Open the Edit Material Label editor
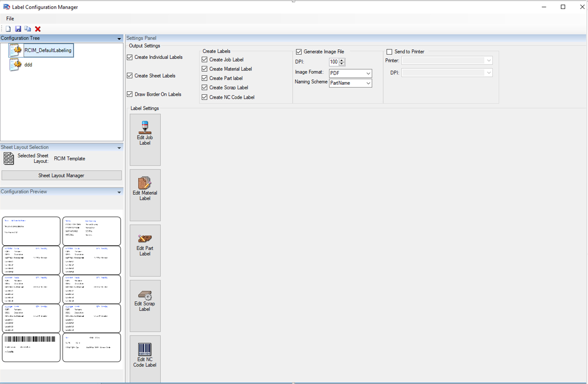588x384 pixels. [145, 195]
